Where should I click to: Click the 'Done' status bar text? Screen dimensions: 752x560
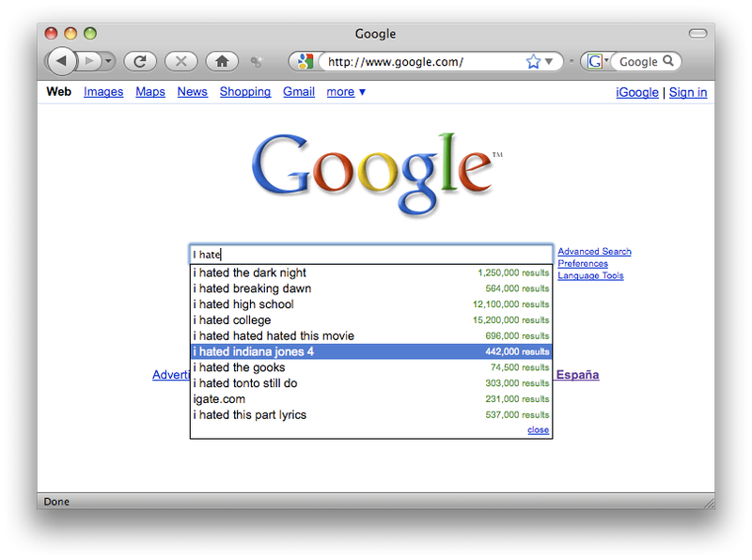coord(56,502)
